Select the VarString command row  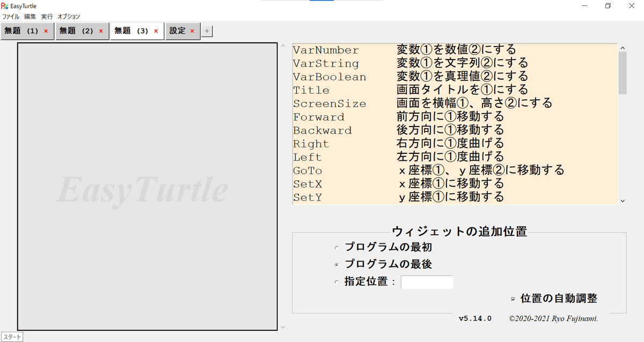[455, 64]
